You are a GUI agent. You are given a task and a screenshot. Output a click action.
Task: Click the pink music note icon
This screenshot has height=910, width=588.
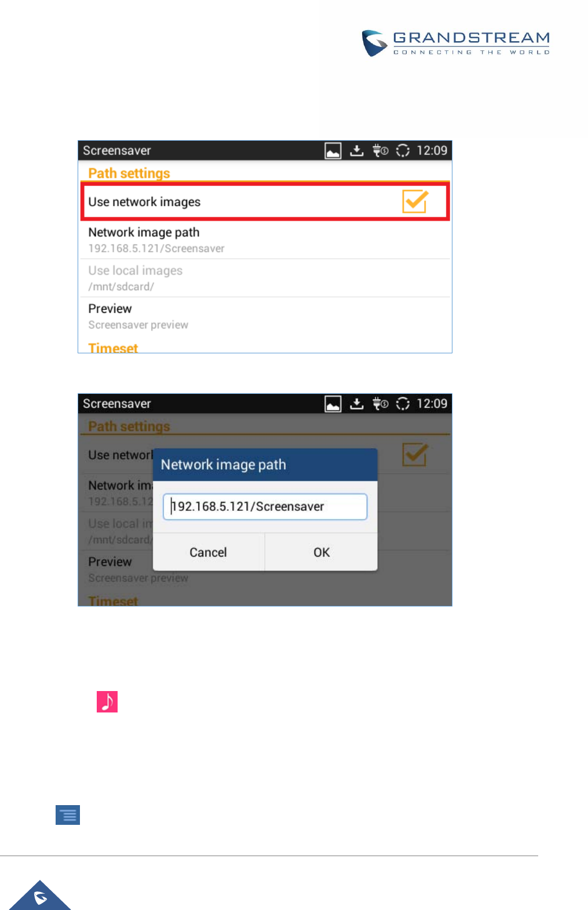(107, 701)
